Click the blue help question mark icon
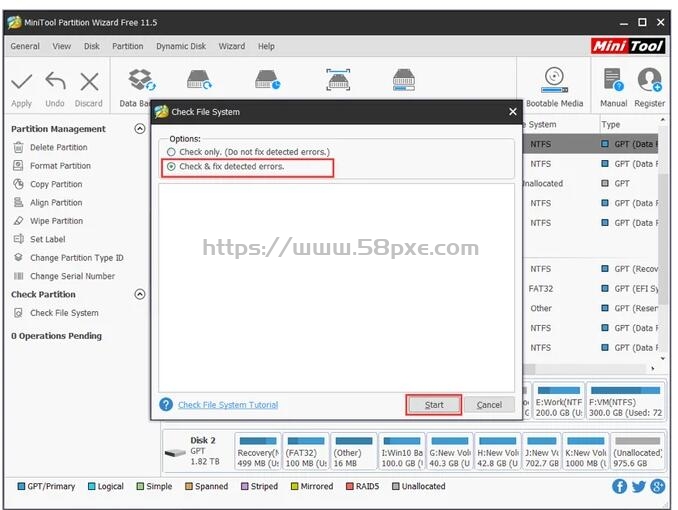Screen dimensions: 678x510 pos(166,404)
